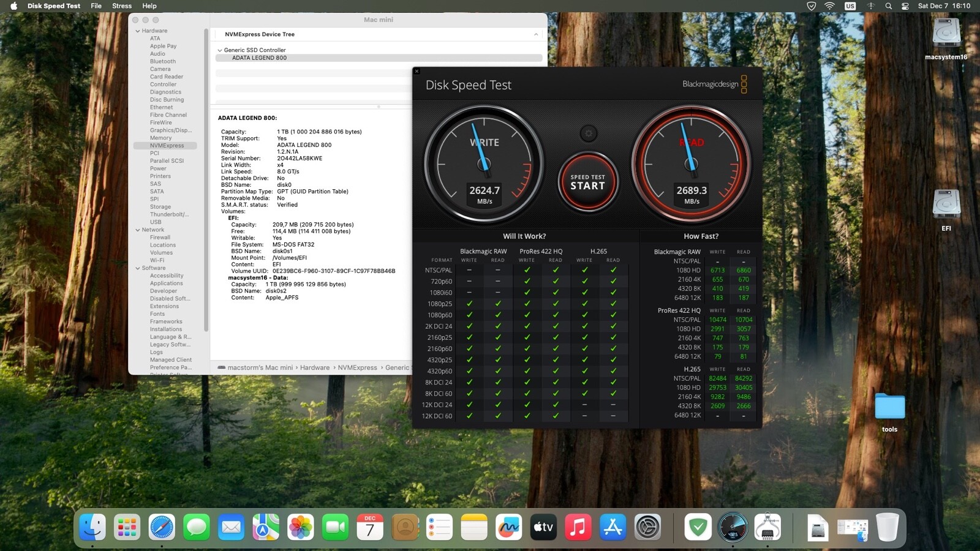Image resolution: width=980 pixels, height=551 pixels.
Task: Open Music from the Dock
Action: pyautogui.click(x=578, y=527)
